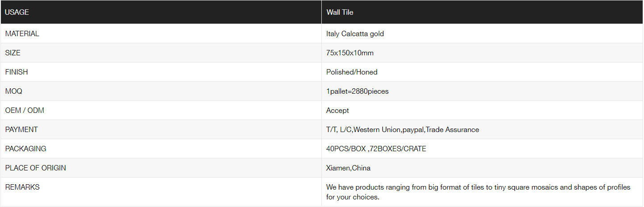Select the PAYMENT row label
644x207 pixels.
pos(21,129)
